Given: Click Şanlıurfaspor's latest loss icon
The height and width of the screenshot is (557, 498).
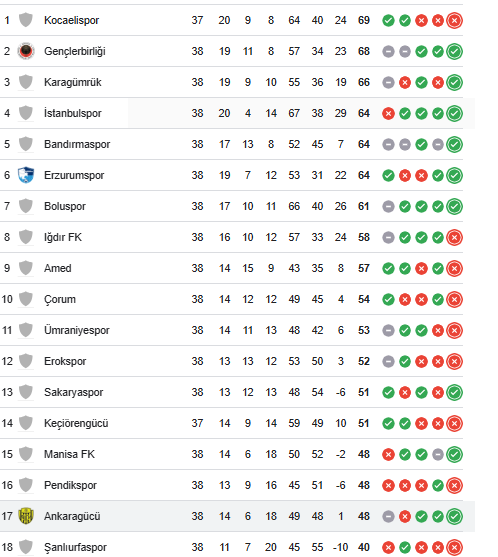Looking at the screenshot, I should tap(454, 547).
